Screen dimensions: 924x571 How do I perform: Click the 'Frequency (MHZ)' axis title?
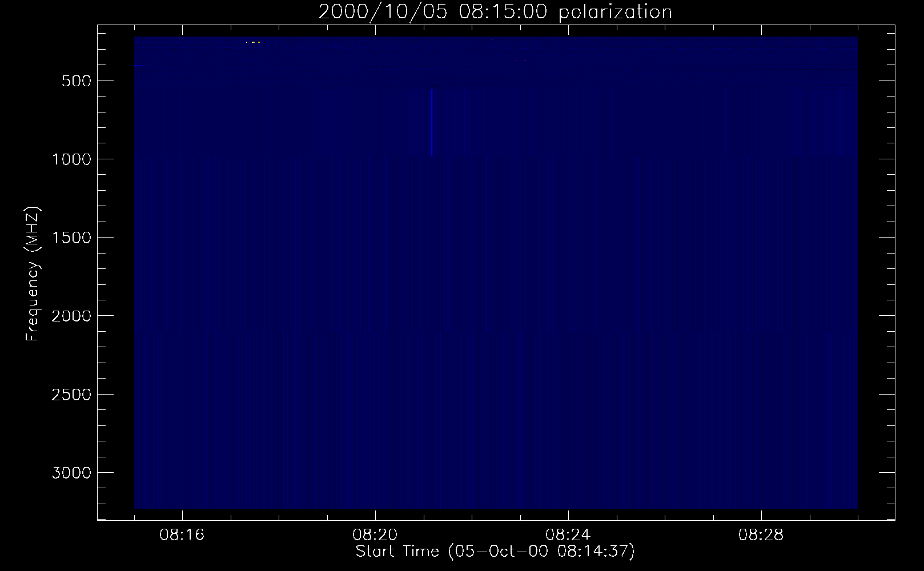pos(33,274)
